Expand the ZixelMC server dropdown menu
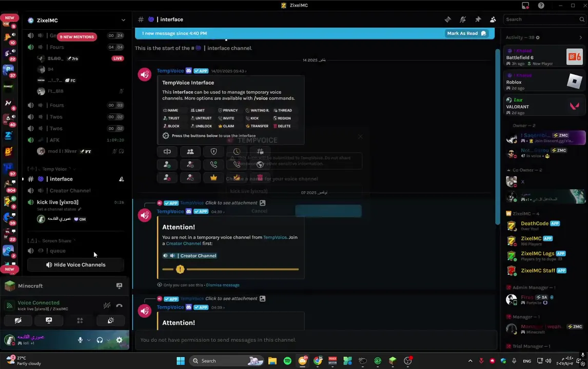This screenshot has width=588, height=369. [123, 20]
